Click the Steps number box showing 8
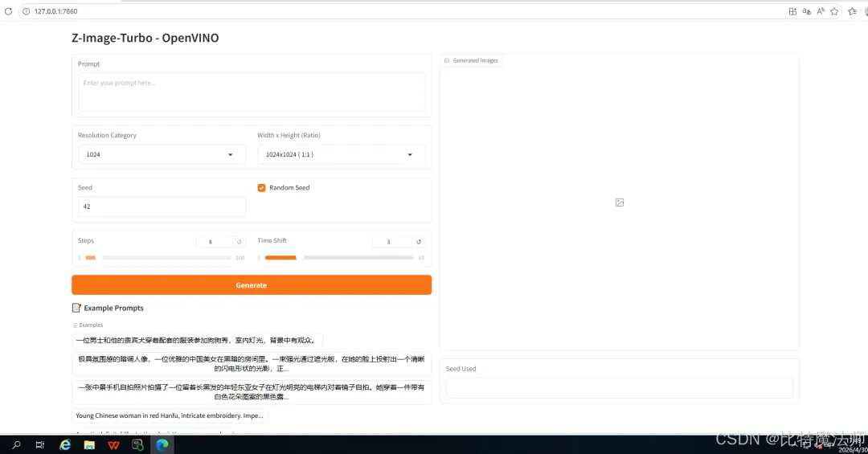The image size is (868, 454). click(215, 242)
